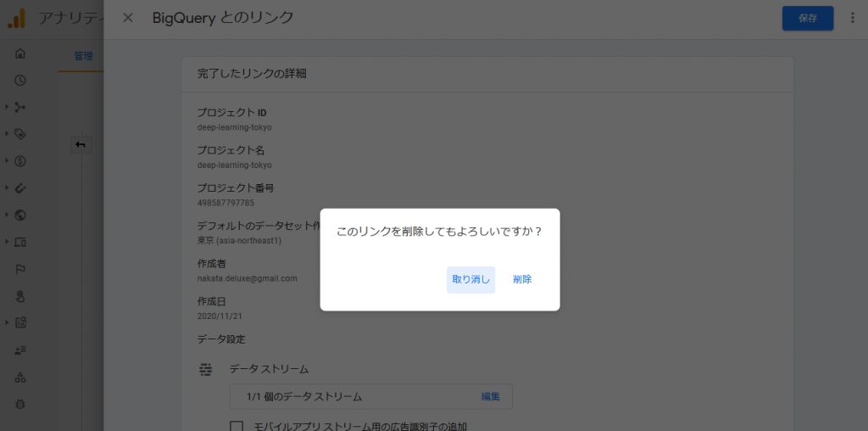Expand the Tech devices section arrow
Image resolution: width=868 pixels, height=431 pixels.
(7, 242)
